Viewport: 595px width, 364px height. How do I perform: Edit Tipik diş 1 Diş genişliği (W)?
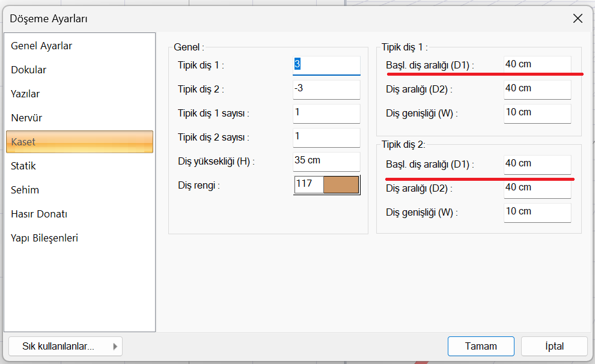tap(537, 113)
